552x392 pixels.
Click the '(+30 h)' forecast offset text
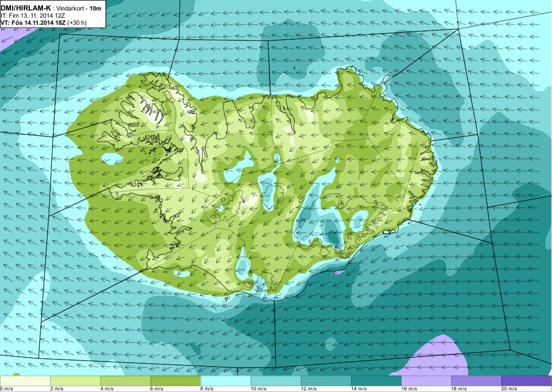pyautogui.click(x=77, y=23)
